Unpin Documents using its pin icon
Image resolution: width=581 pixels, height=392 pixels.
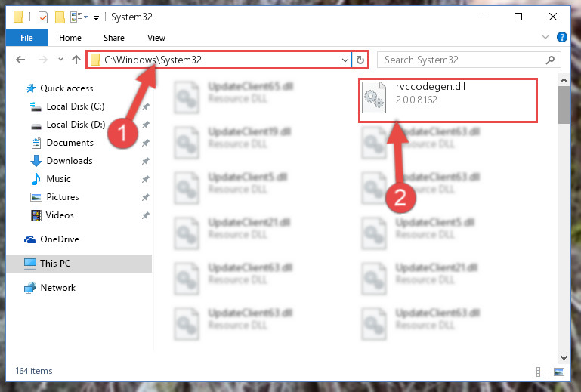[146, 143]
